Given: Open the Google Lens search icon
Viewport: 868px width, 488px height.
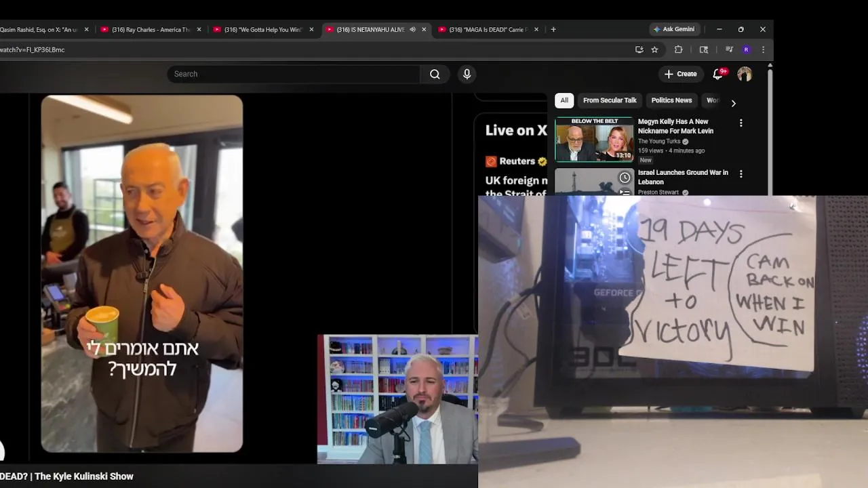Looking at the screenshot, I should (704, 49).
